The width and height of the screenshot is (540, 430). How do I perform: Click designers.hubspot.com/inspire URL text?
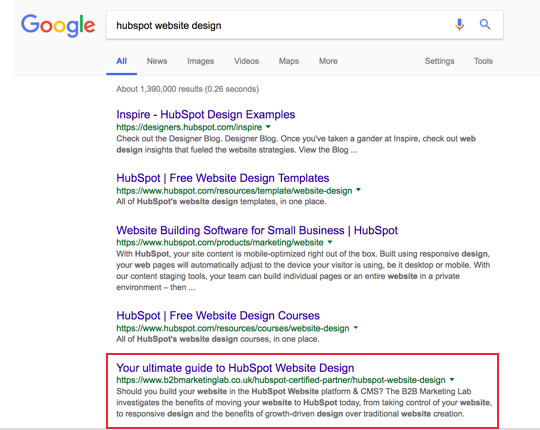(x=189, y=127)
